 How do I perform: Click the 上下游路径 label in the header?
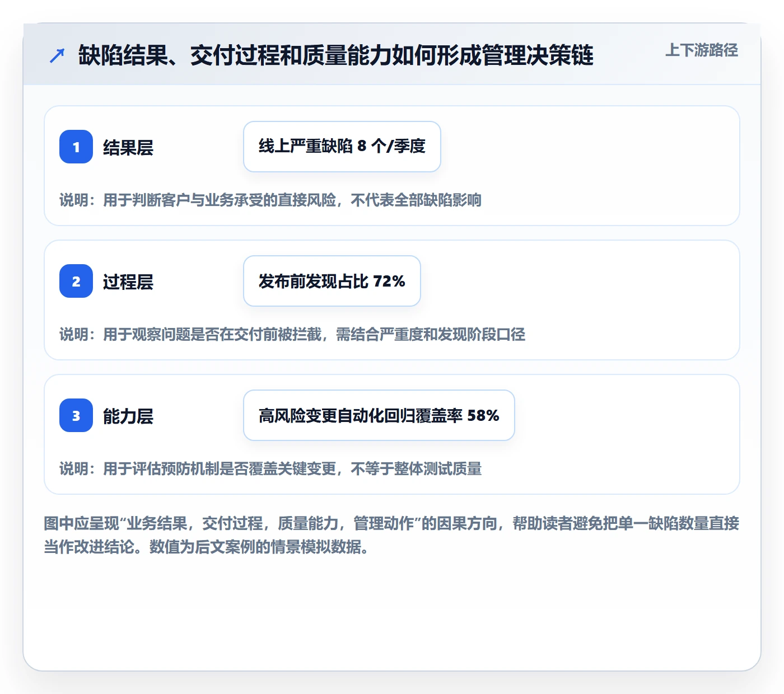coord(702,50)
